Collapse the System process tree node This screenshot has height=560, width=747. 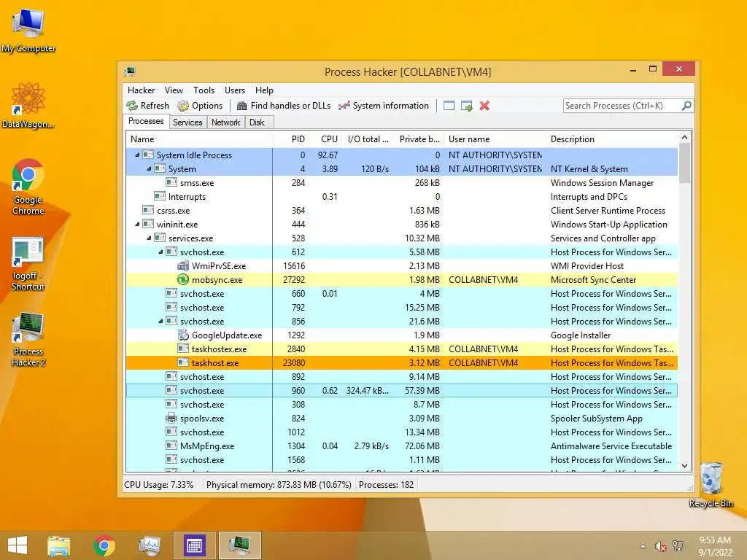149,168
